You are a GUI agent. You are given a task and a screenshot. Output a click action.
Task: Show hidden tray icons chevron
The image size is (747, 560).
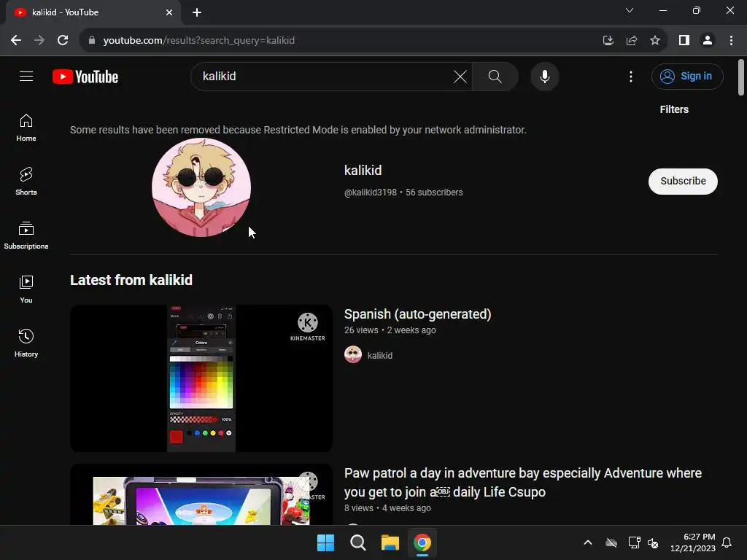[588, 542]
